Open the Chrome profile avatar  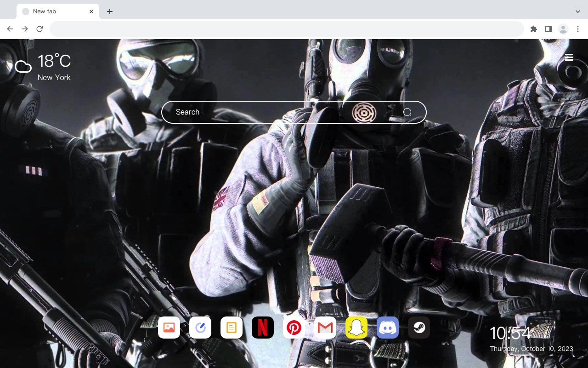click(x=563, y=29)
